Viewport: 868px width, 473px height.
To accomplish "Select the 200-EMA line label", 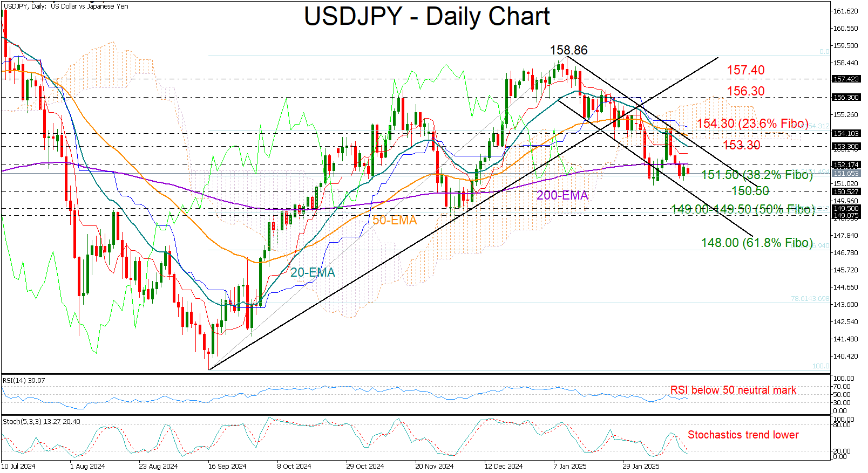I will point(562,195).
